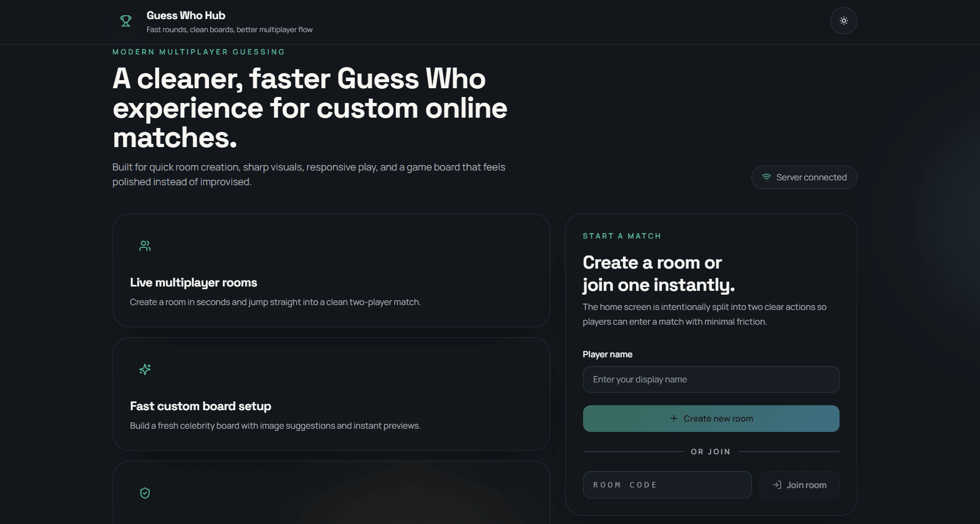Viewport: 980px width, 524px height.
Task: Click the trophy logo icon
Action: click(x=126, y=21)
